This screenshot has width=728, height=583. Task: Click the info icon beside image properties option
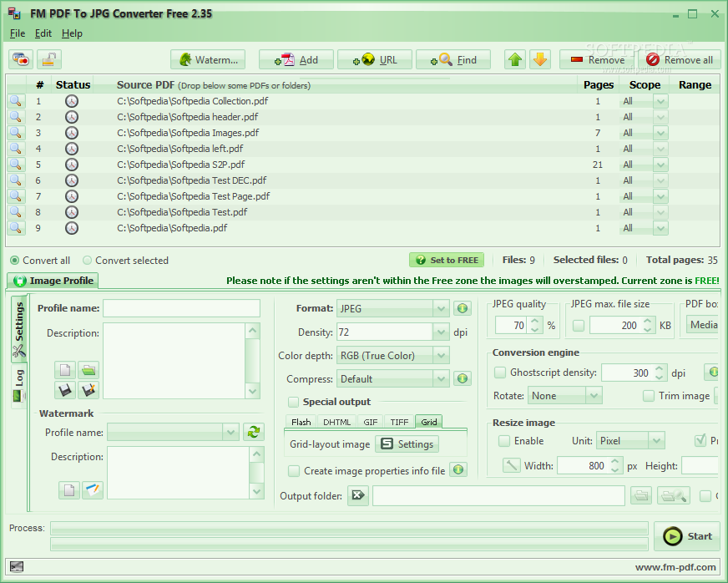pyautogui.click(x=458, y=469)
